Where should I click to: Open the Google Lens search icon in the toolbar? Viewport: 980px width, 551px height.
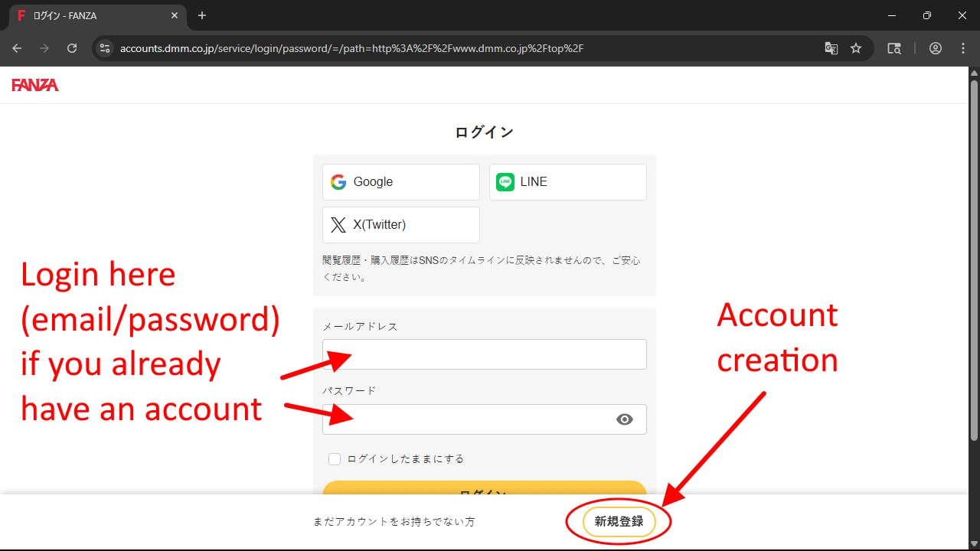(x=894, y=48)
